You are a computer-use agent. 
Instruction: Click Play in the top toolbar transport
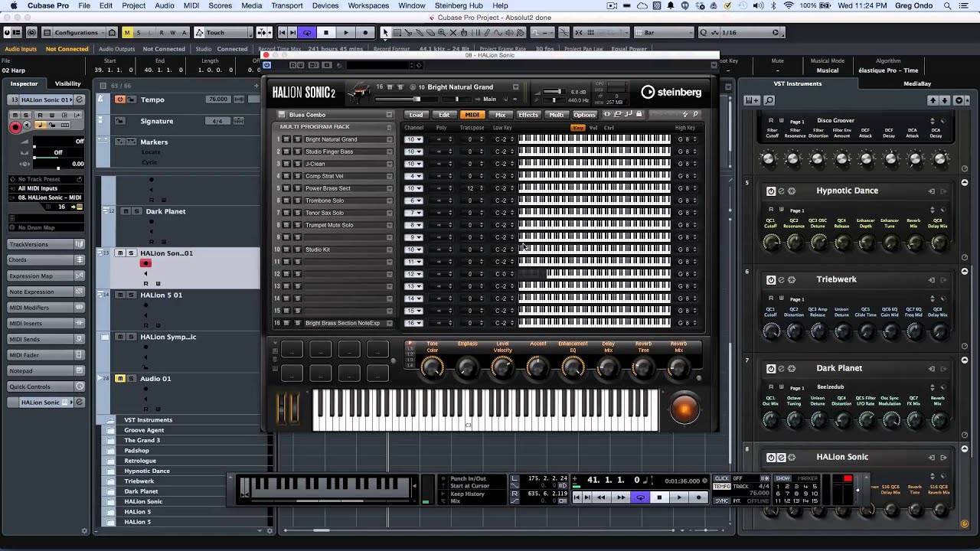346,32
